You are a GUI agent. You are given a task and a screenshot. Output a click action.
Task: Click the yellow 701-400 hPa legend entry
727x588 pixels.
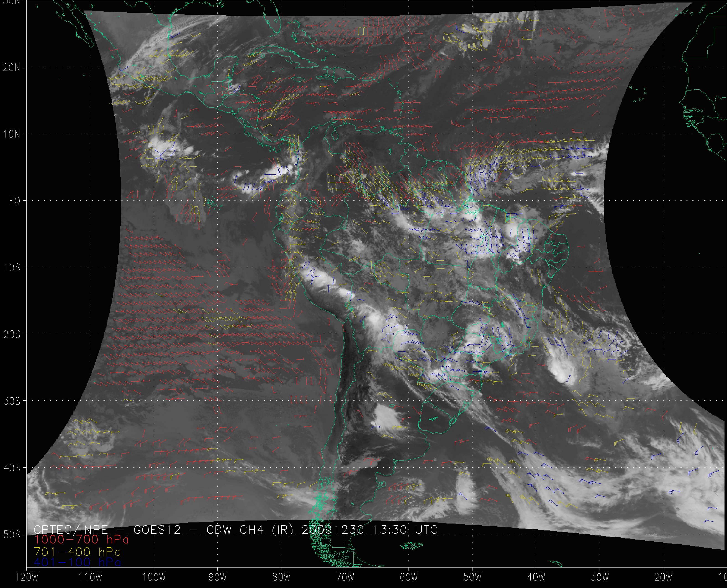pyautogui.click(x=78, y=552)
